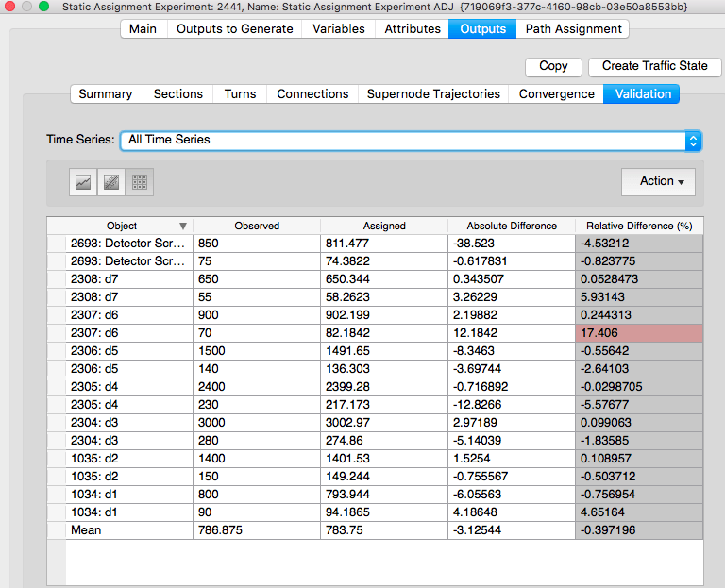Select assigned value 136.303 cell

pyautogui.click(x=384, y=369)
